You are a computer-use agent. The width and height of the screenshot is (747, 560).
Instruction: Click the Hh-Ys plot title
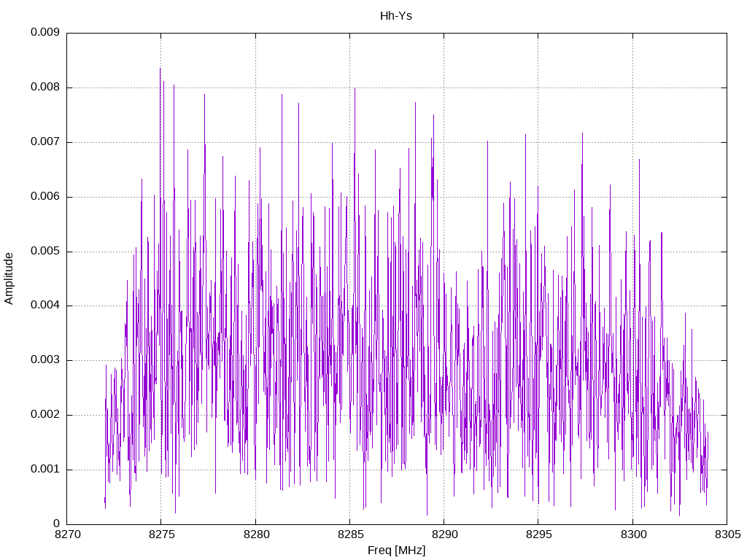coord(396,16)
